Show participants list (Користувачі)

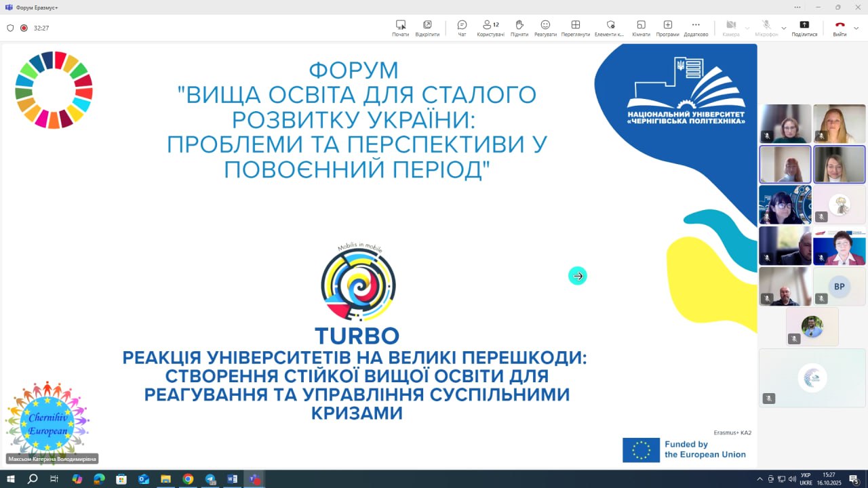(x=490, y=27)
